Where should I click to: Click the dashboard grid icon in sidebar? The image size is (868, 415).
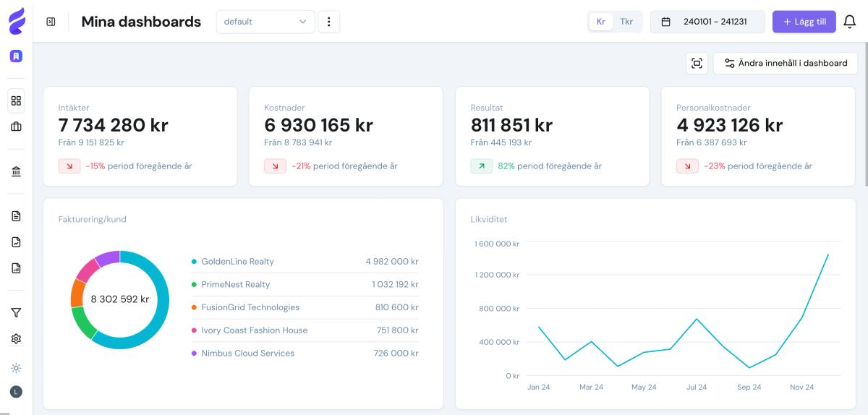16,101
